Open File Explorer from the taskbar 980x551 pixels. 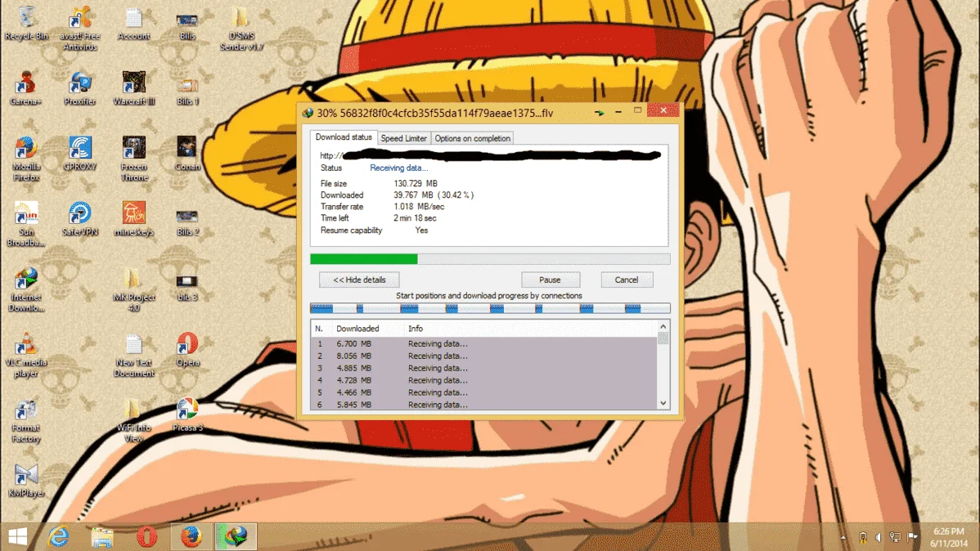[102, 536]
